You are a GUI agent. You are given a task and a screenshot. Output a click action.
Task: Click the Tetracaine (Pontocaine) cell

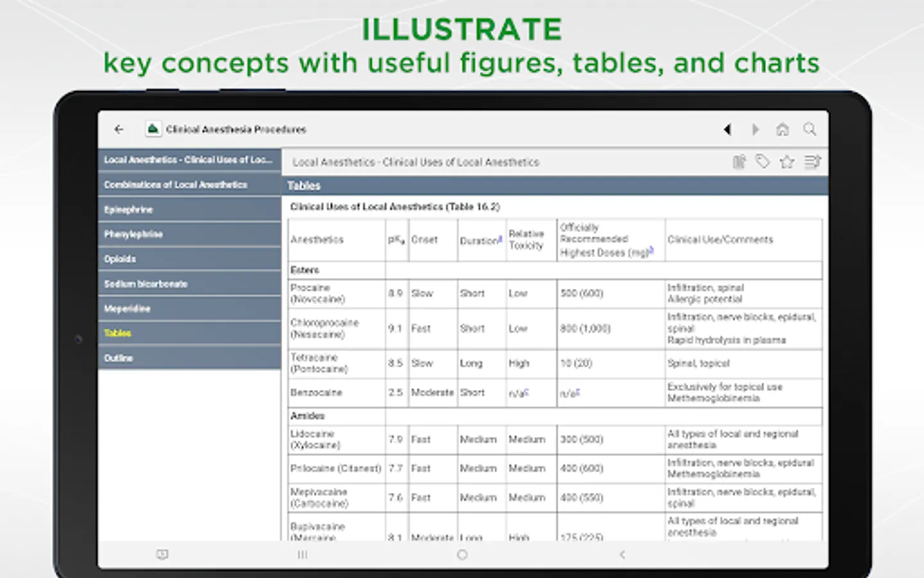click(336, 363)
